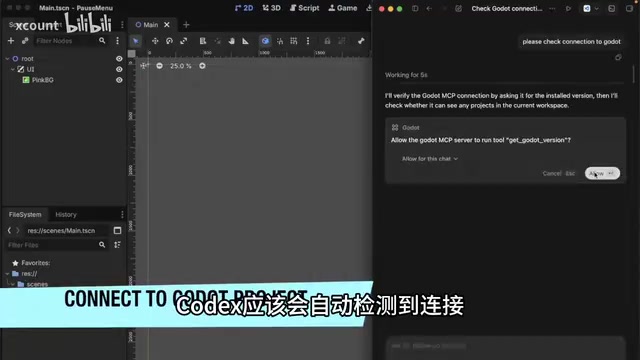Allow the get_godot_version tool to run

602,173
